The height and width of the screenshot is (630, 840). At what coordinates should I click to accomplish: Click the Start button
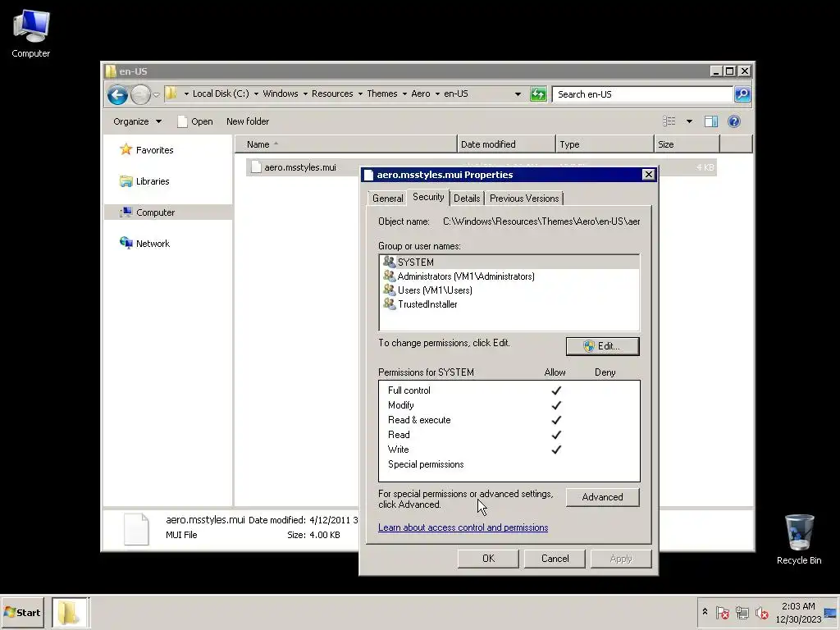22,612
